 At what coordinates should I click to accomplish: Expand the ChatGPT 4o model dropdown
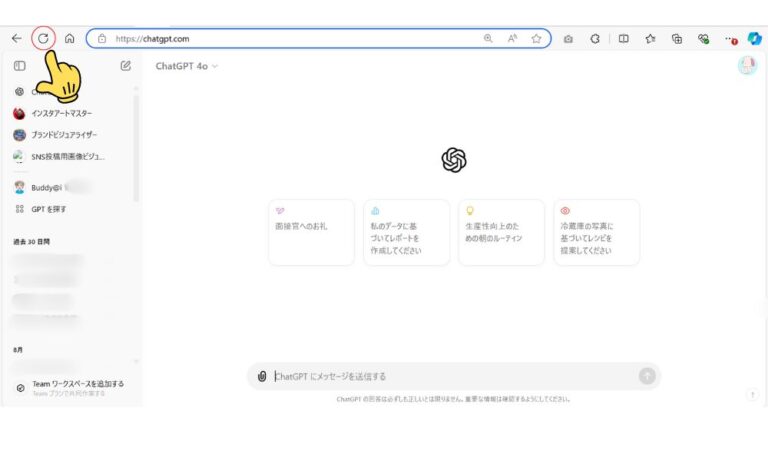pos(187,66)
